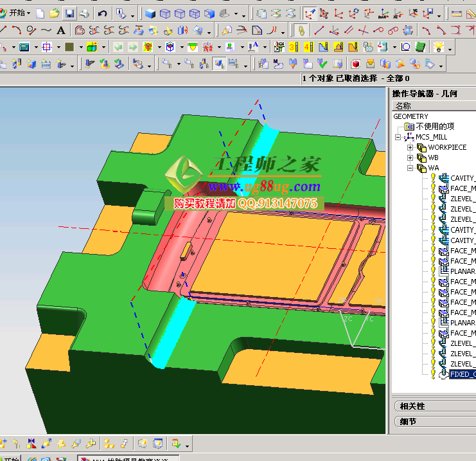The width and height of the screenshot is (476, 461).
Task: Select the FIXED_C operation in the tree
Action: click(x=463, y=374)
